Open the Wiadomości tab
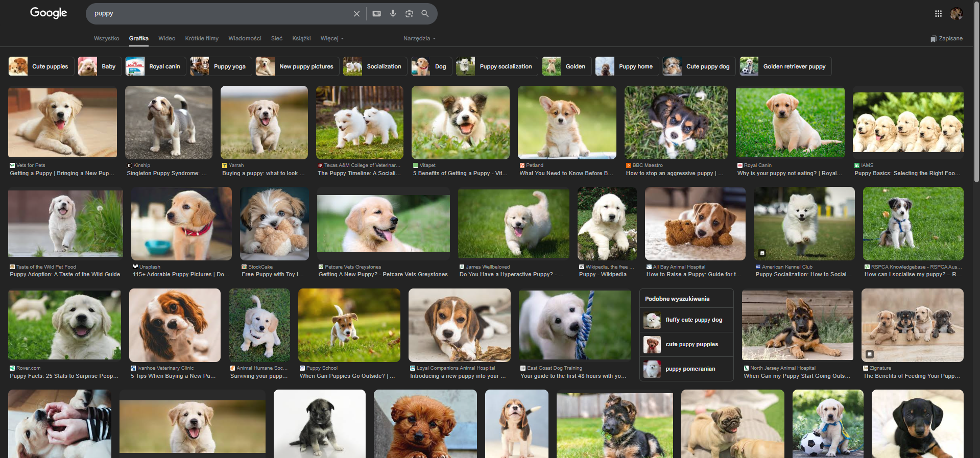 click(245, 38)
